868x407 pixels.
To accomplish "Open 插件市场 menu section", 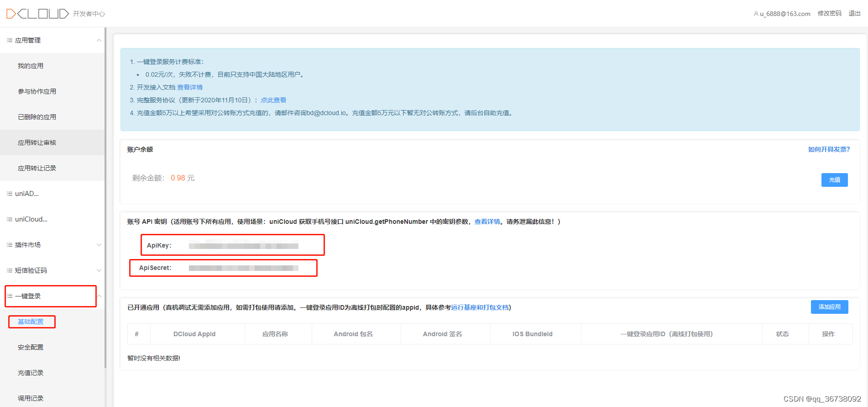I will 28,245.
